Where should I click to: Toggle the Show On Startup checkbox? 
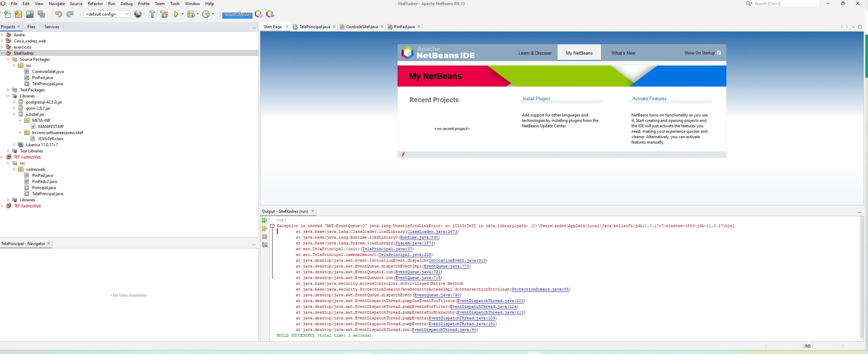coord(719,53)
